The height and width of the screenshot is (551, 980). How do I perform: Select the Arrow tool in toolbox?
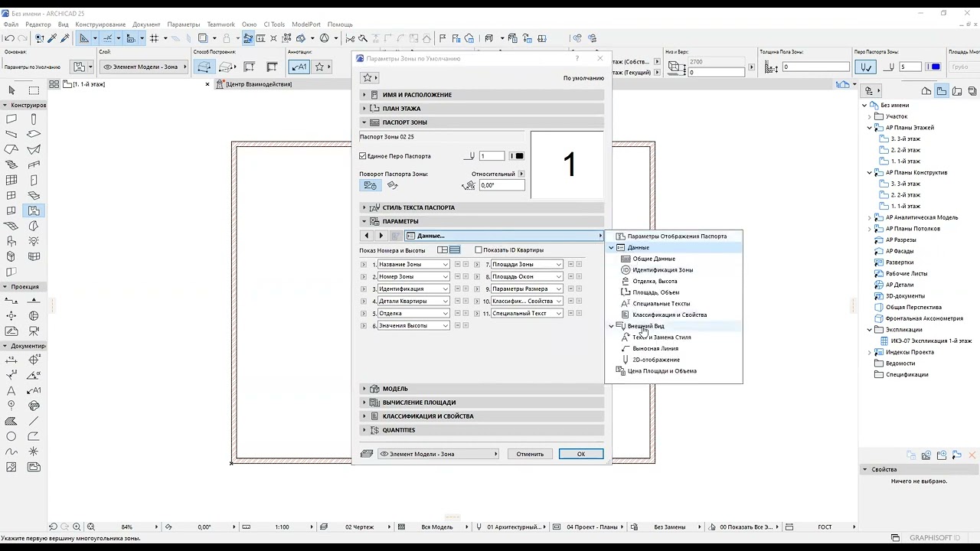(11, 90)
